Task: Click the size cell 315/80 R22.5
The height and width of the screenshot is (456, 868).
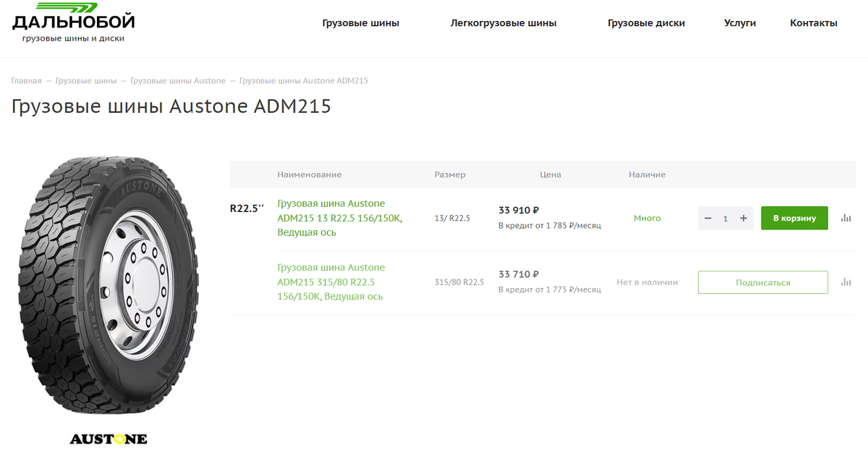Action: [459, 282]
